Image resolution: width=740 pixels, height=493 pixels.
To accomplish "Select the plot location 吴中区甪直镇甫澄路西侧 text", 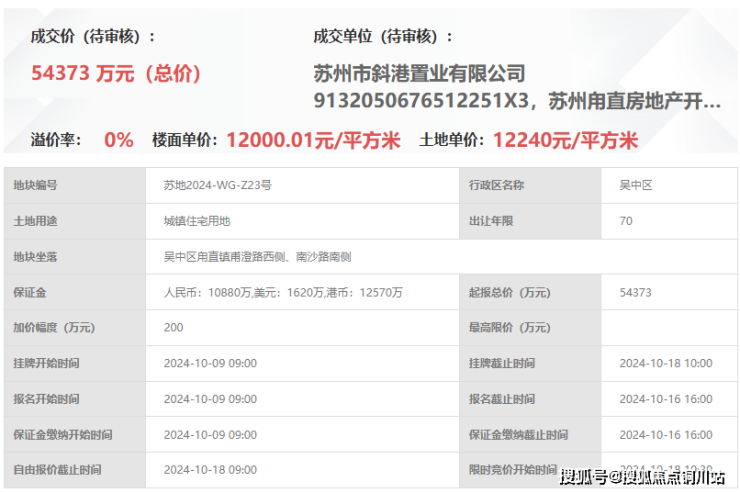I will (224, 257).
